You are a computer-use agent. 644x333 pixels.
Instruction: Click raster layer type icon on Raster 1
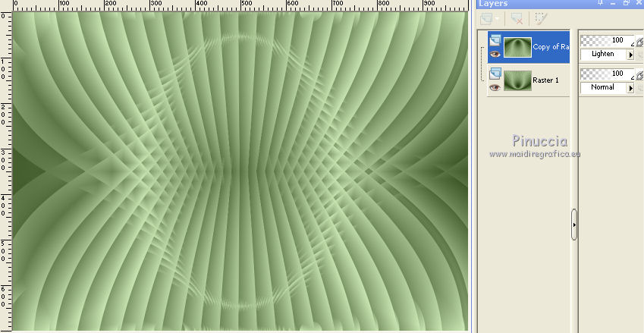click(495, 74)
